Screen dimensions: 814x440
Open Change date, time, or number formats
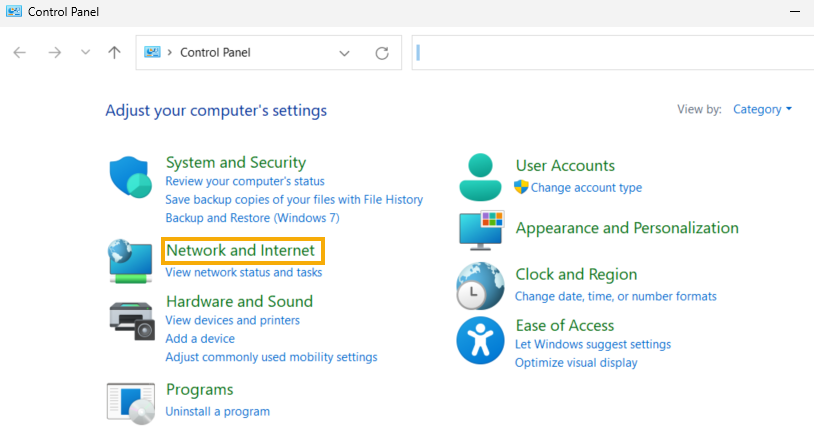pyautogui.click(x=616, y=296)
